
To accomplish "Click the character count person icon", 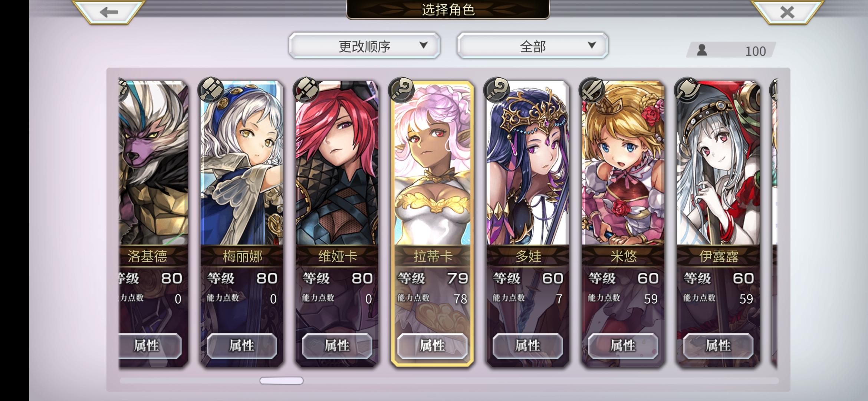I will 702,50.
